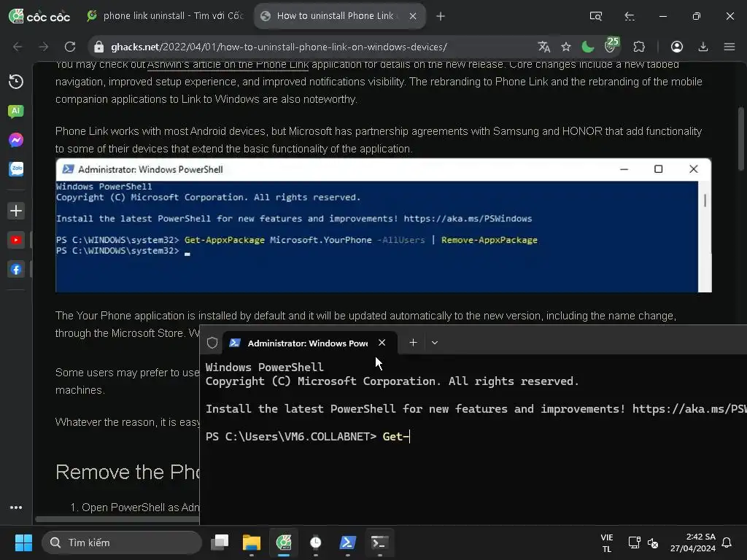Close the PowerShell terminal tab

tap(382, 343)
